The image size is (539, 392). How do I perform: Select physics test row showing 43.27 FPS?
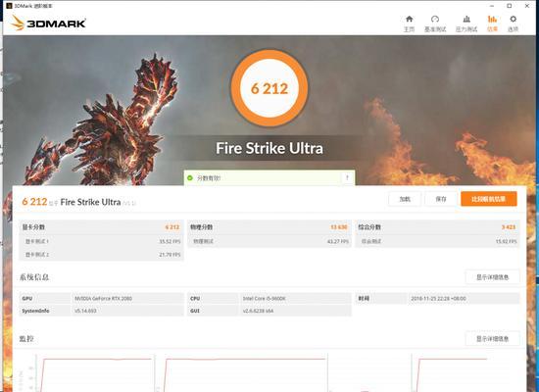pos(269,241)
